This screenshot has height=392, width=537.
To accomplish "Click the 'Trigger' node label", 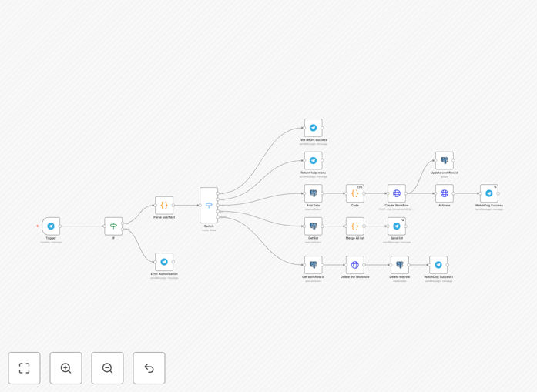I will point(51,238).
